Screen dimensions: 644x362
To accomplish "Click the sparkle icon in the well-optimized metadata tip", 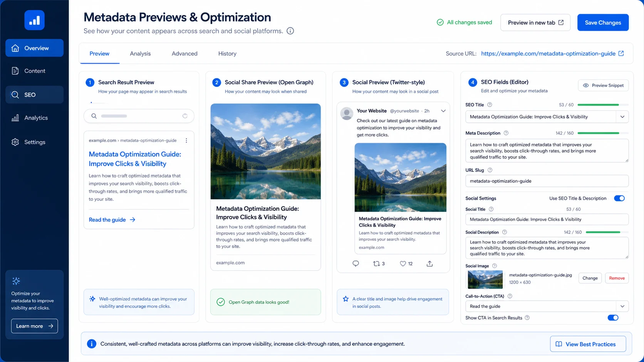I will tap(92, 299).
